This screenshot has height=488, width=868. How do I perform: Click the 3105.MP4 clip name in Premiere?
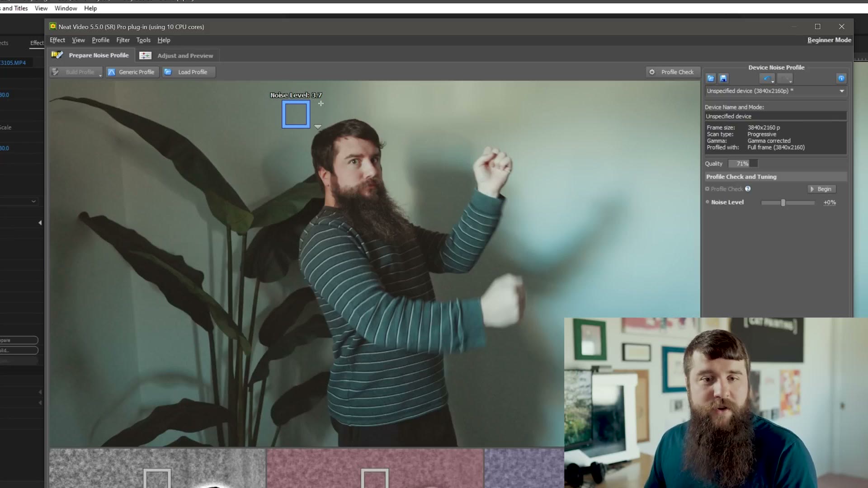pyautogui.click(x=13, y=63)
